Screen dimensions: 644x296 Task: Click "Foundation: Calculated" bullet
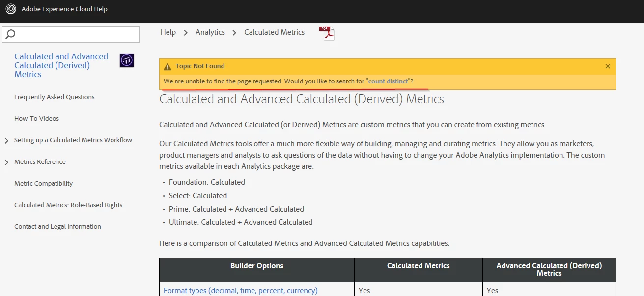tap(207, 182)
